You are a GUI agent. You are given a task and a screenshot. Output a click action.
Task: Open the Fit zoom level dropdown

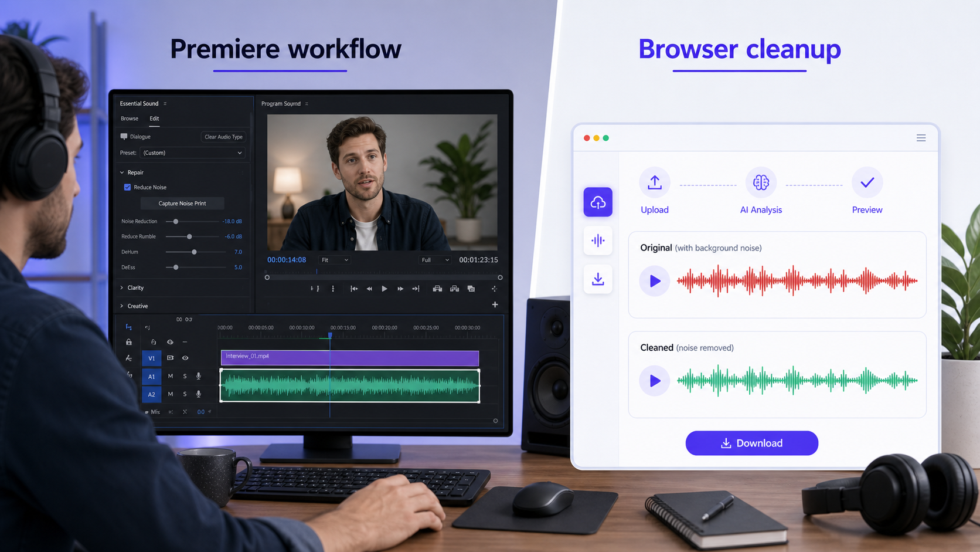(335, 260)
